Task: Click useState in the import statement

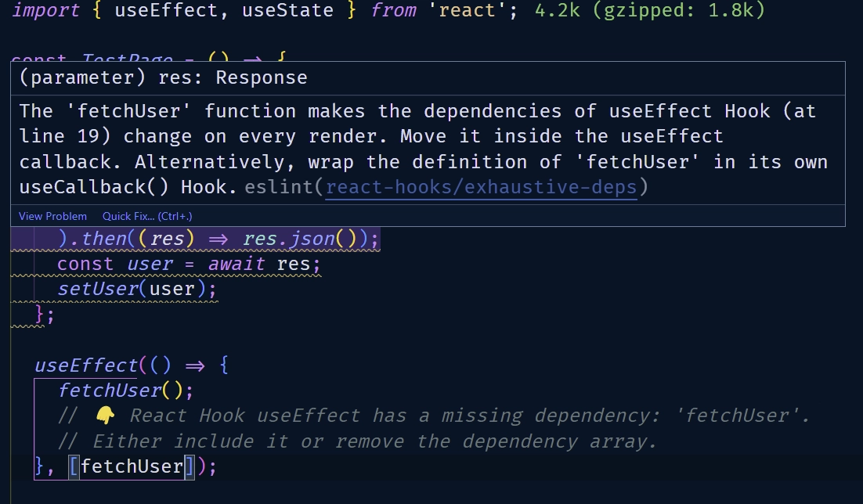Action: (x=287, y=11)
